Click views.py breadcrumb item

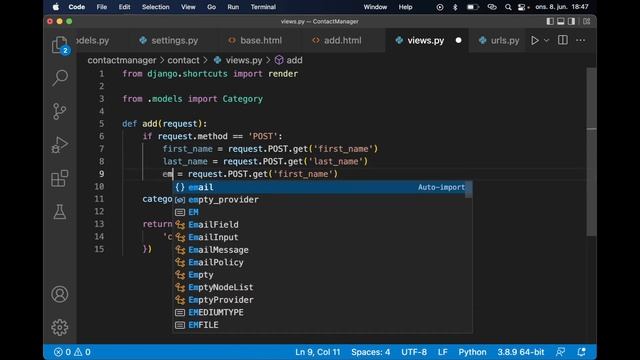point(238,60)
